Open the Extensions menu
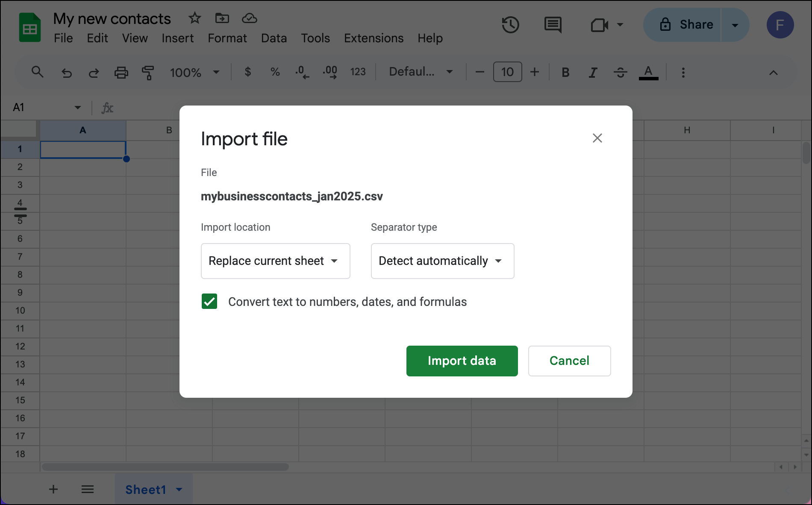 click(374, 38)
